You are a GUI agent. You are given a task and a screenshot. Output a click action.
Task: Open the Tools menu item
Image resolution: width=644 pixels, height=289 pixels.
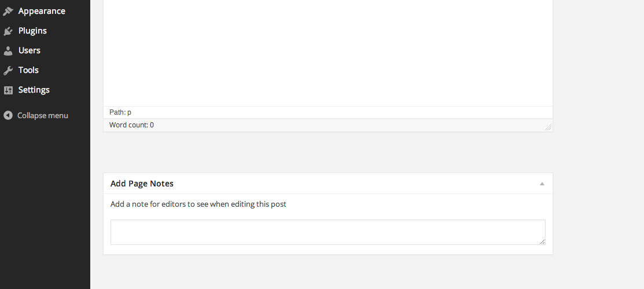28,70
